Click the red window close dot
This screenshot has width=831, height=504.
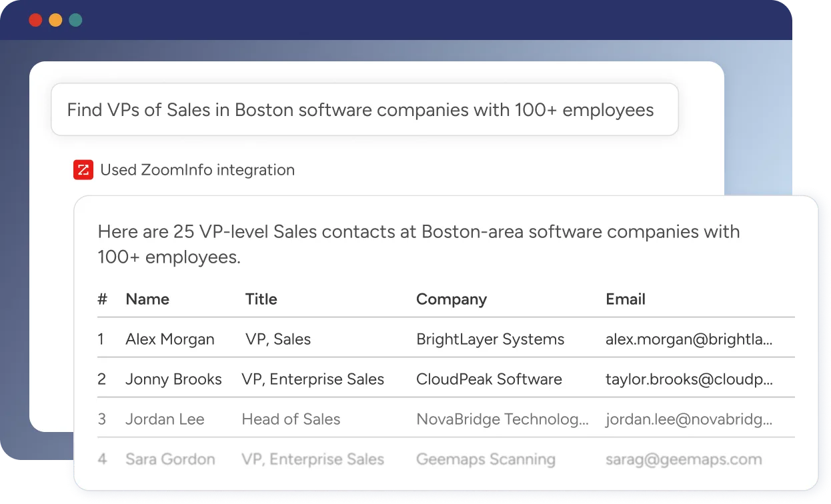click(x=35, y=20)
